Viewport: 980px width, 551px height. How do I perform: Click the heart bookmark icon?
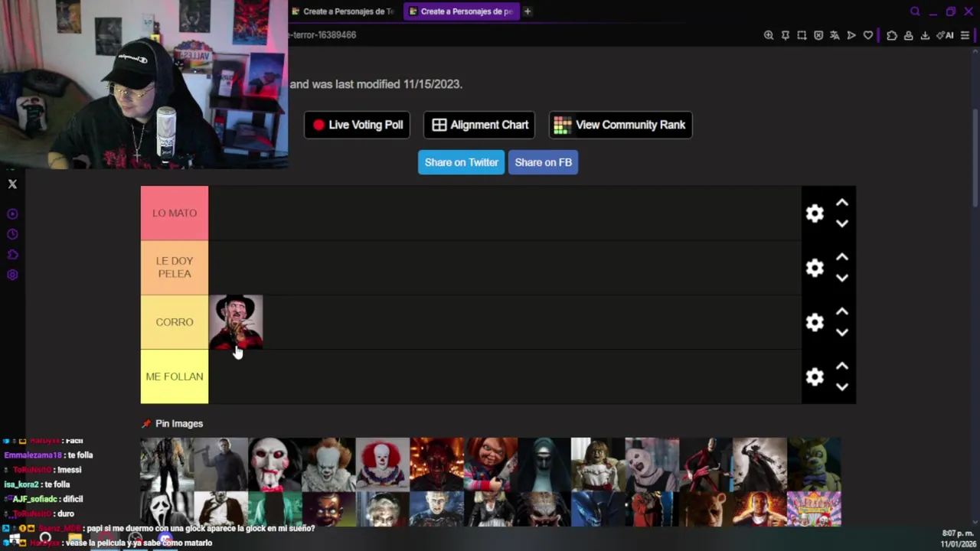pos(868,35)
